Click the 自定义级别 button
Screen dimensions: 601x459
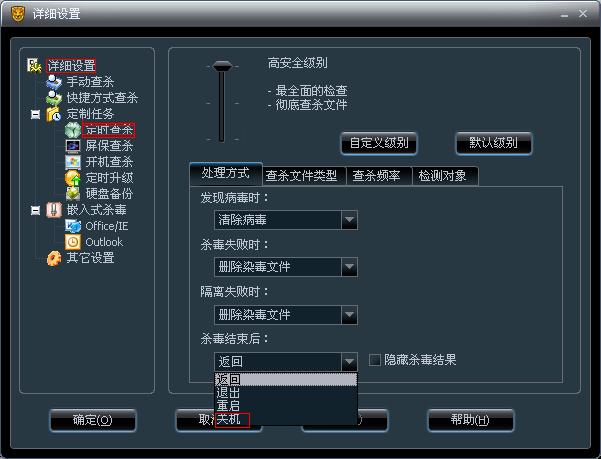(x=379, y=143)
